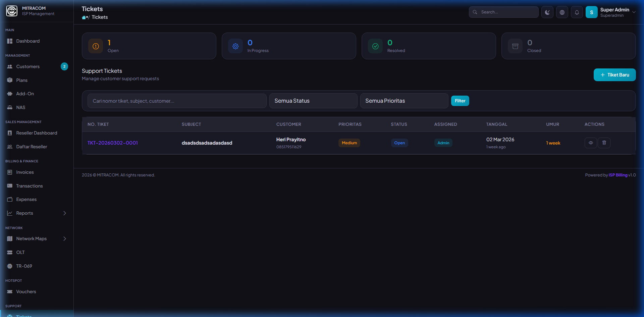The image size is (644, 317).
Task: Click the Open tickets warning icon
Action: pos(96,46)
